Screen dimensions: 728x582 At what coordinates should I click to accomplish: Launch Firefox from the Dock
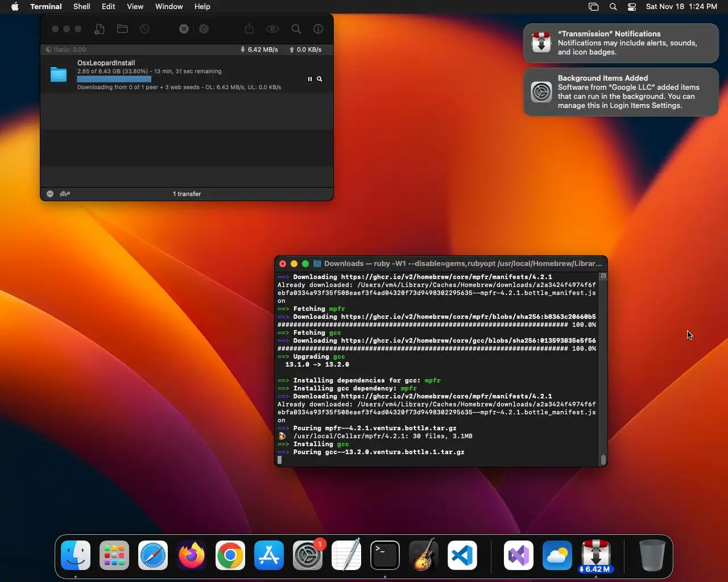pos(192,555)
